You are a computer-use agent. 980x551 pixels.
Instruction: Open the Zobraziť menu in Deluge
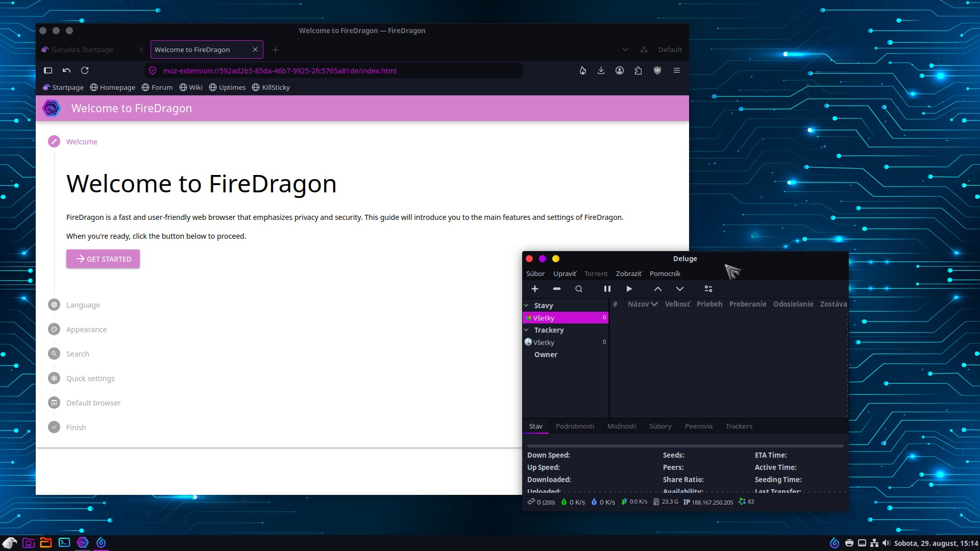point(629,274)
